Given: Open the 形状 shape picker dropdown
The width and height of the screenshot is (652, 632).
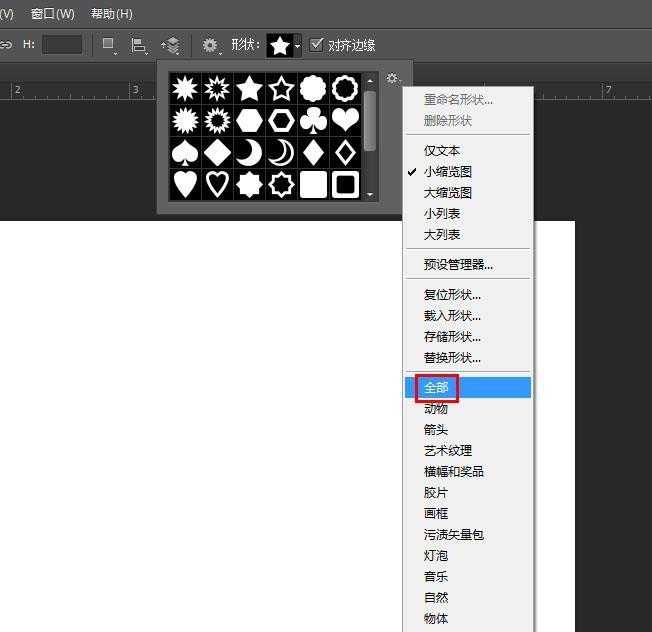Looking at the screenshot, I should 284,45.
